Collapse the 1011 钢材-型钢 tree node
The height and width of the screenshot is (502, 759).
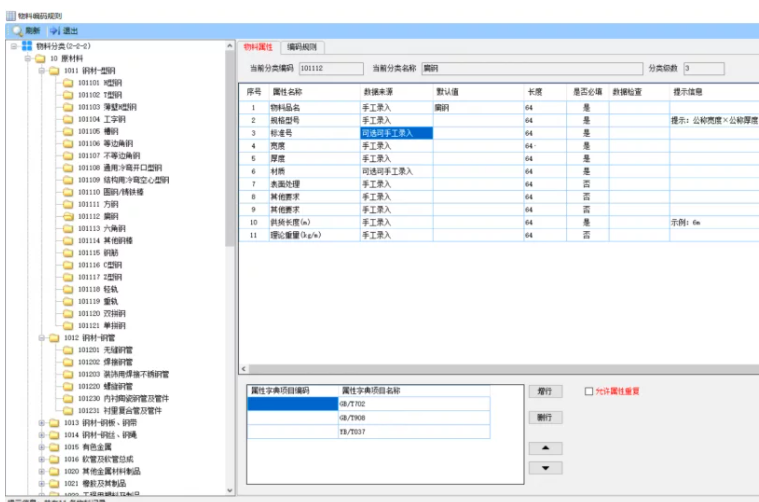click(x=41, y=70)
